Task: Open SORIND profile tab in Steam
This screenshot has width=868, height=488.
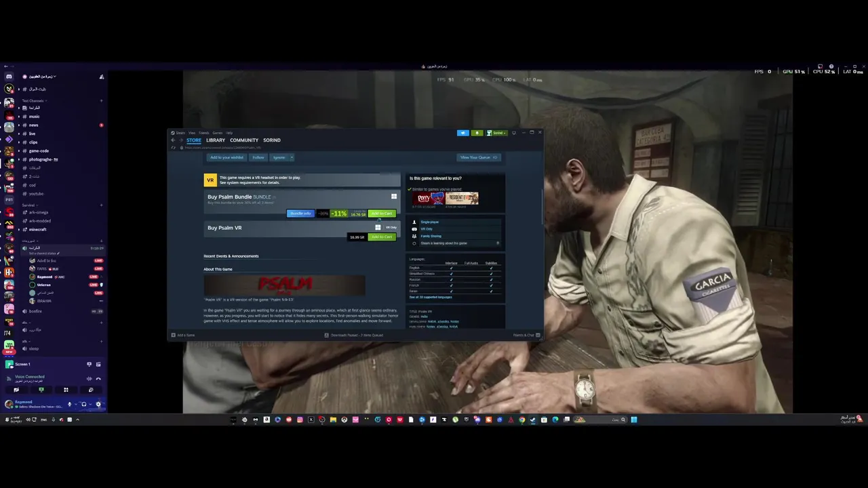Action: 272,140
